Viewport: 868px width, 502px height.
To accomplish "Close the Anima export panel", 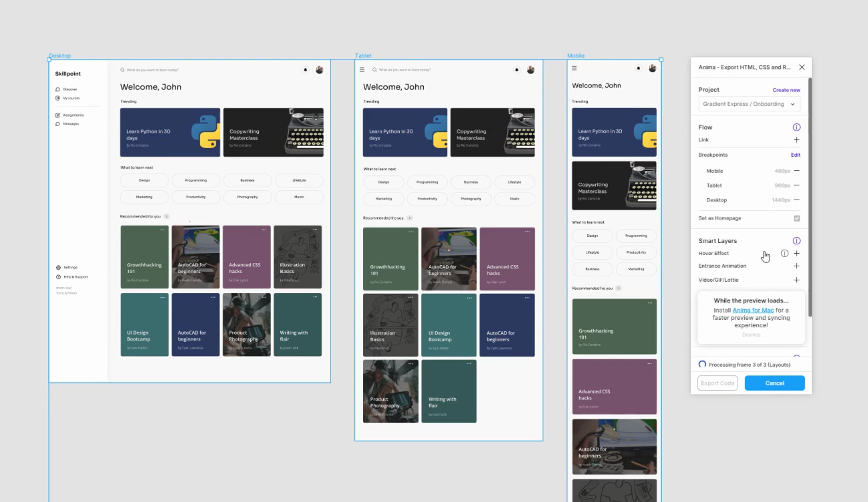I will [801, 67].
